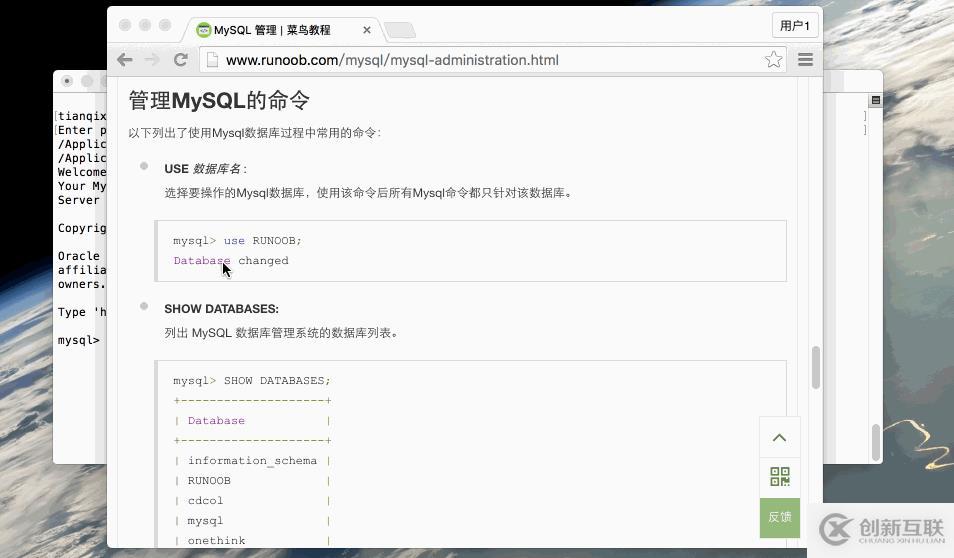Click the browser window minimize button
The height and width of the screenshot is (558, 954).
[145, 25]
